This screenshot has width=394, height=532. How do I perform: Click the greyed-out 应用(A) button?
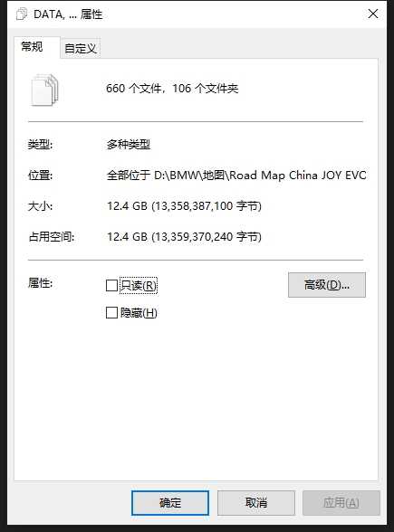(x=341, y=502)
